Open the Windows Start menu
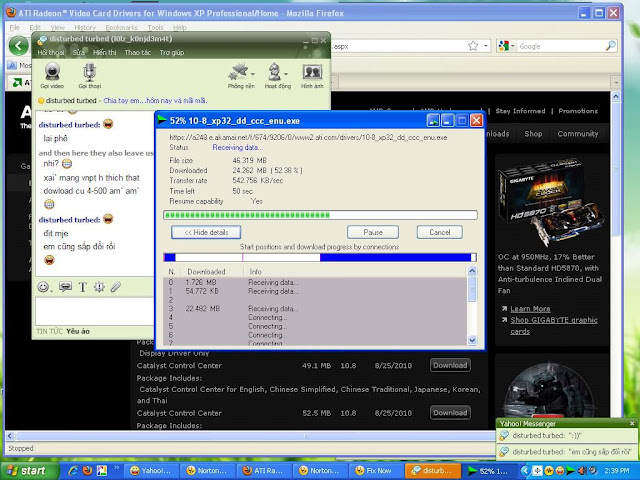 [28, 470]
